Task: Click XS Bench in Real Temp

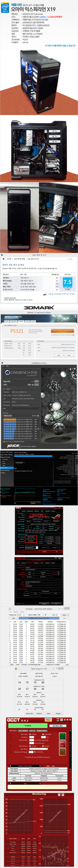Action: click(39, 713)
